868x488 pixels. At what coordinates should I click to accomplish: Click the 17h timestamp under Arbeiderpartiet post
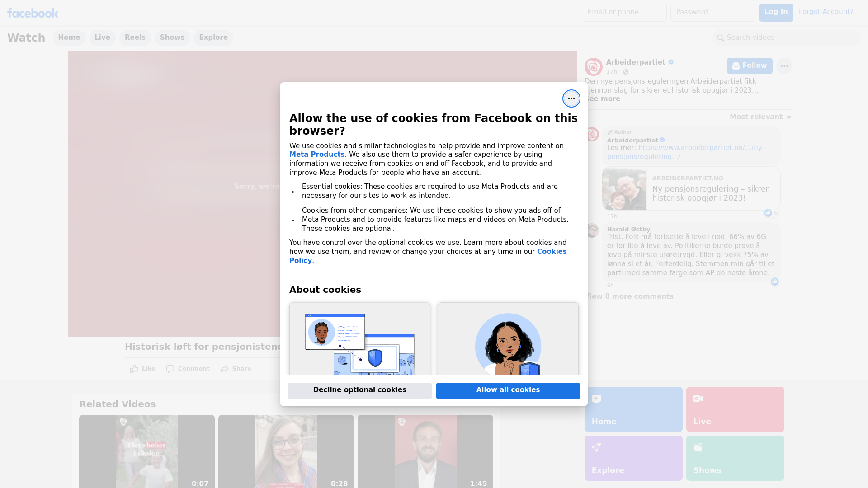point(612,72)
